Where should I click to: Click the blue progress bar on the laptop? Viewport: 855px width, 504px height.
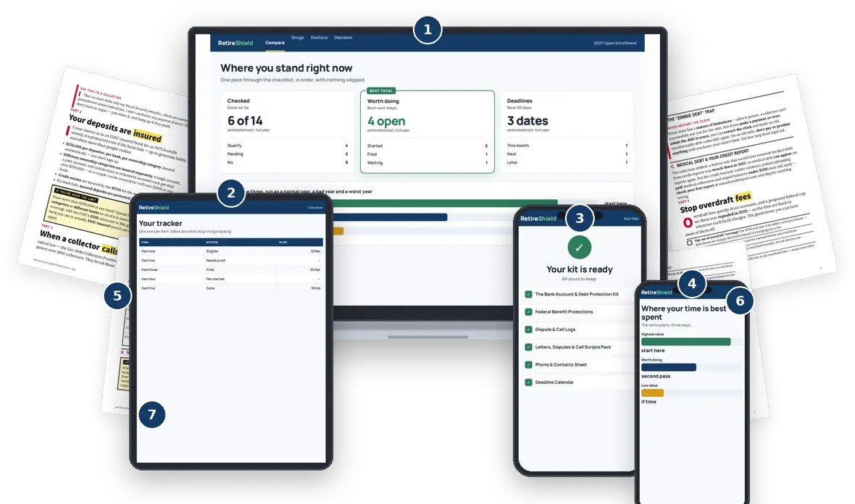click(389, 217)
